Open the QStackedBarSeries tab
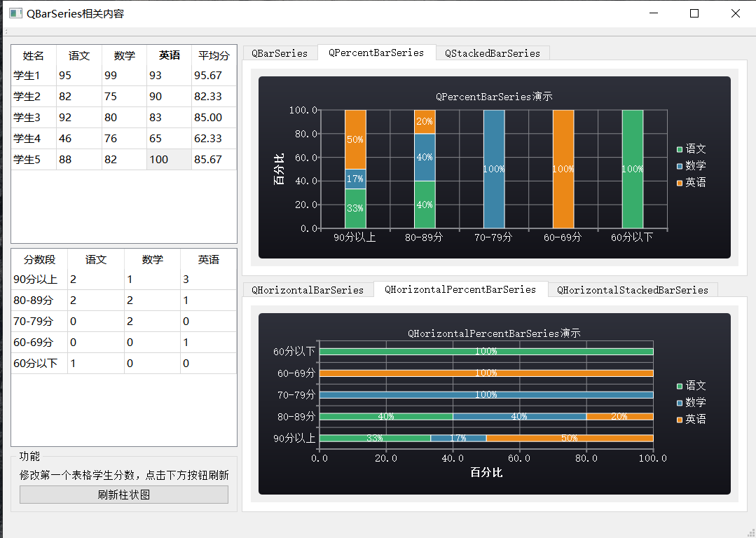This screenshot has width=756, height=538. (x=493, y=53)
